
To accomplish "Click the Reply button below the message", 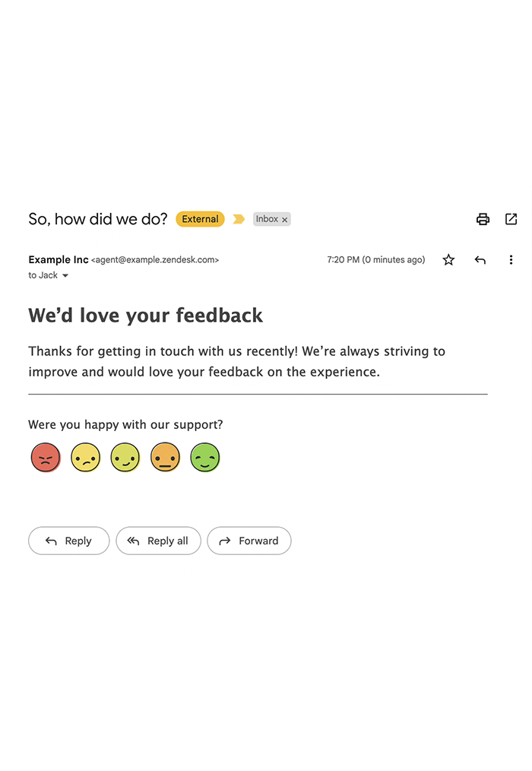I will tap(69, 541).
